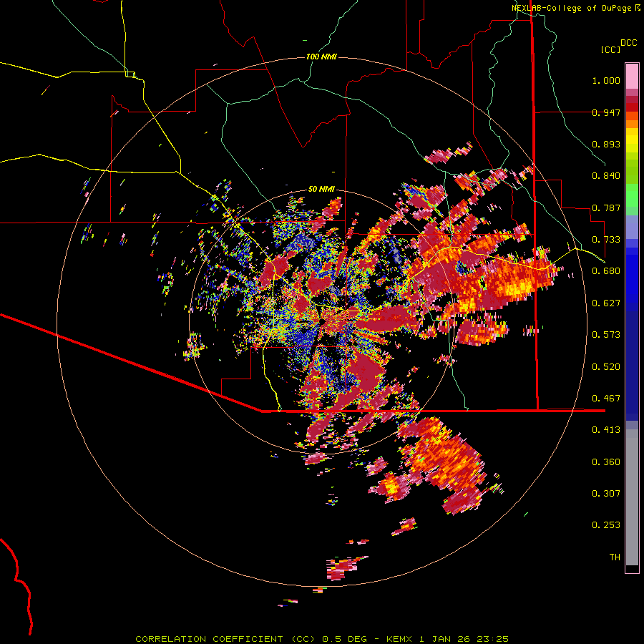The height and width of the screenshot is (644, 644).
Task: Click the 1.000 scale value
Action: 606,81
